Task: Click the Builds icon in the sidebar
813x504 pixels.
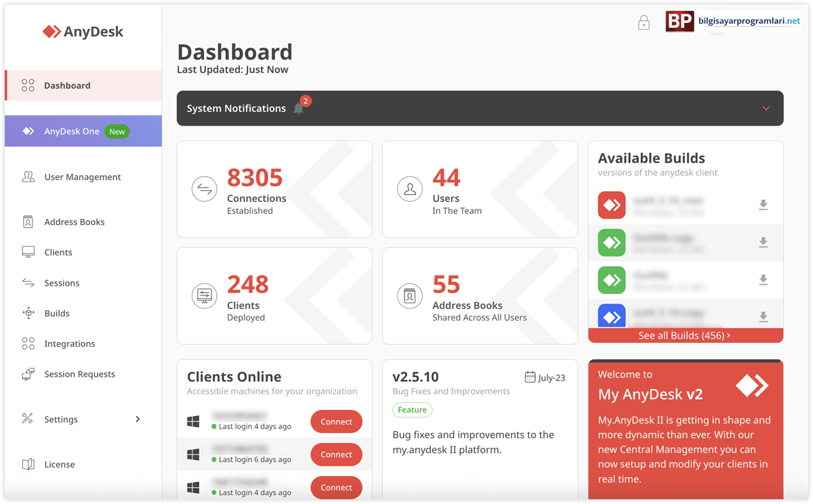Action: coord(28,313)
